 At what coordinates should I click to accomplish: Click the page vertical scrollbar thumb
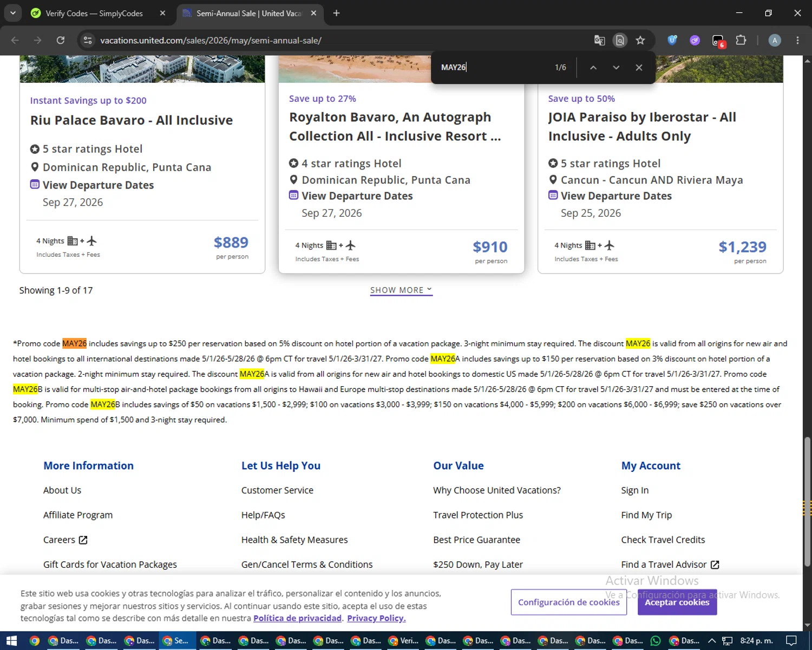pyautogui.click(x=807, y=501)
